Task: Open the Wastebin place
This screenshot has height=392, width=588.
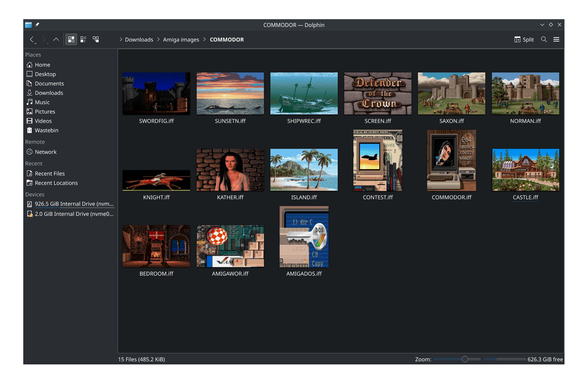Action: [47, 130]
